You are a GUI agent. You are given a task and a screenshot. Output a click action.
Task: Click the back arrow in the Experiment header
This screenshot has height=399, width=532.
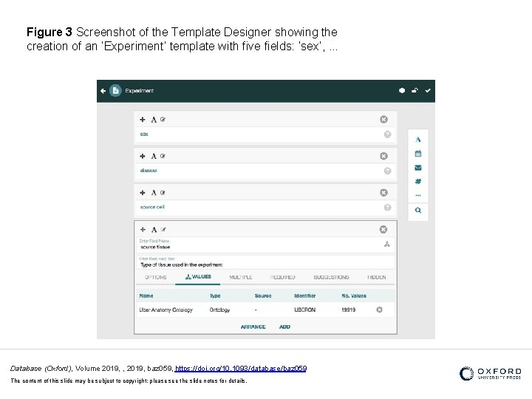click(103, 91)
